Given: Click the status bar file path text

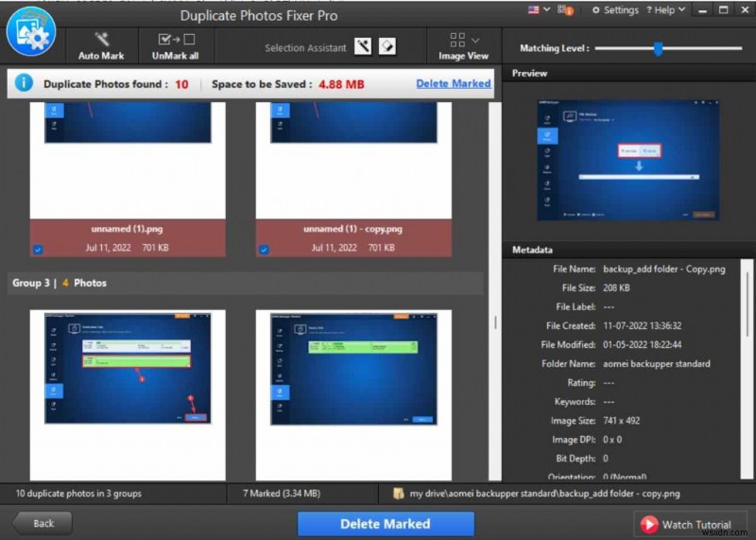Looking at the screenshot, I should 544,494.
